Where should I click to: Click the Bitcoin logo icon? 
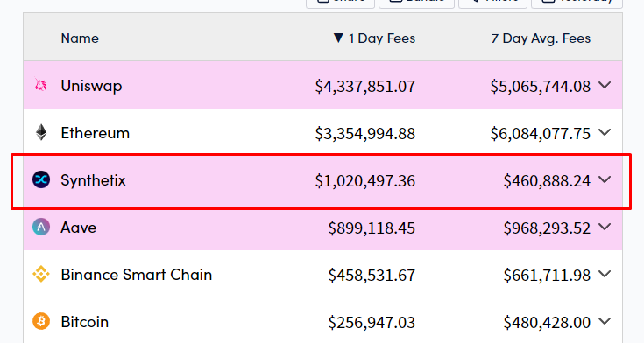coord(41,321)
